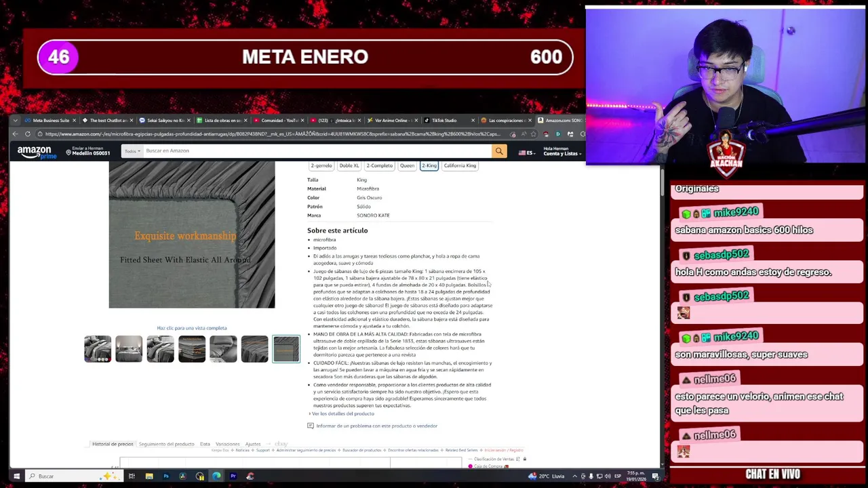This screenshot has height=488, width=868.
Task: Select the first product image thumbnail
Action: point(98,349)
